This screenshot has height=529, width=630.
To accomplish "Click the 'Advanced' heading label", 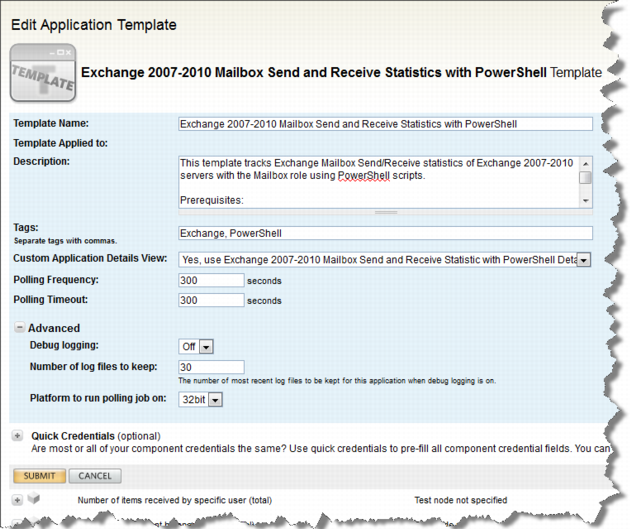I will pos(54,328).
